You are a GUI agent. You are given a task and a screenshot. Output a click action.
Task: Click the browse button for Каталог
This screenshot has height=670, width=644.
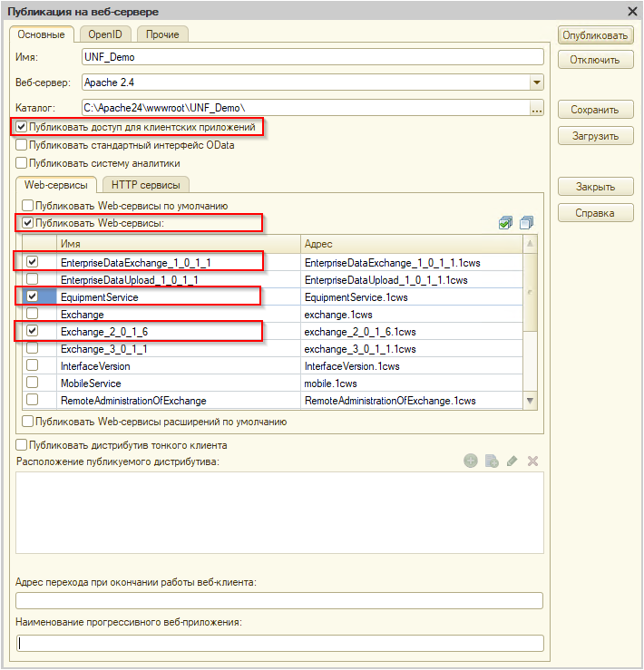(x=537, y=108)
